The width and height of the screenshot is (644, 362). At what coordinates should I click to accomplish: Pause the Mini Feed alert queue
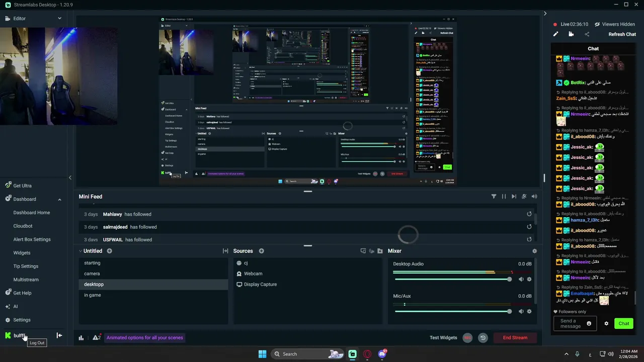(x=504, y=197)
